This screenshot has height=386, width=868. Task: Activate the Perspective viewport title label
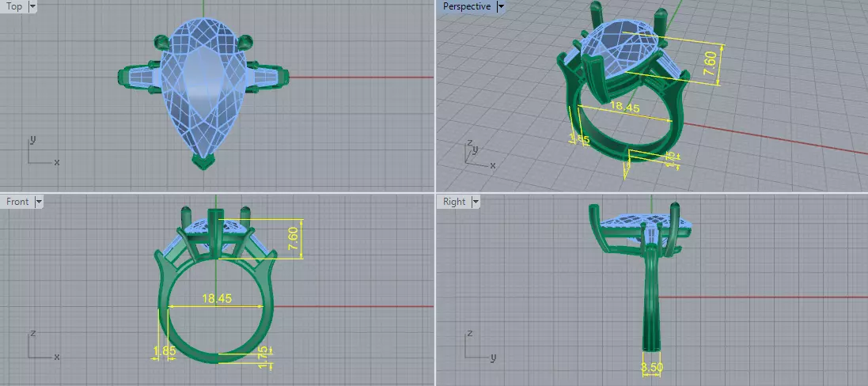coord(467,6)
